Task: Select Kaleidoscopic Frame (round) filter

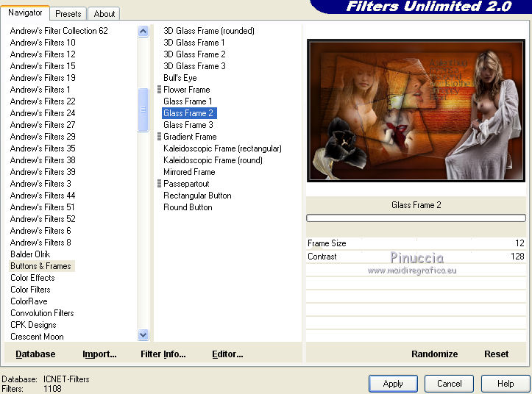Action: point(213,160)
